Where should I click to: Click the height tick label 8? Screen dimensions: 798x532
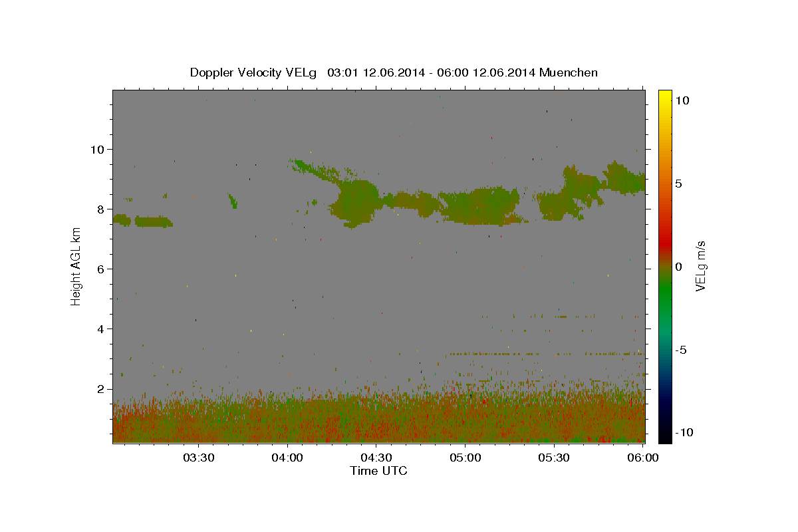click(x=102, y=209)
